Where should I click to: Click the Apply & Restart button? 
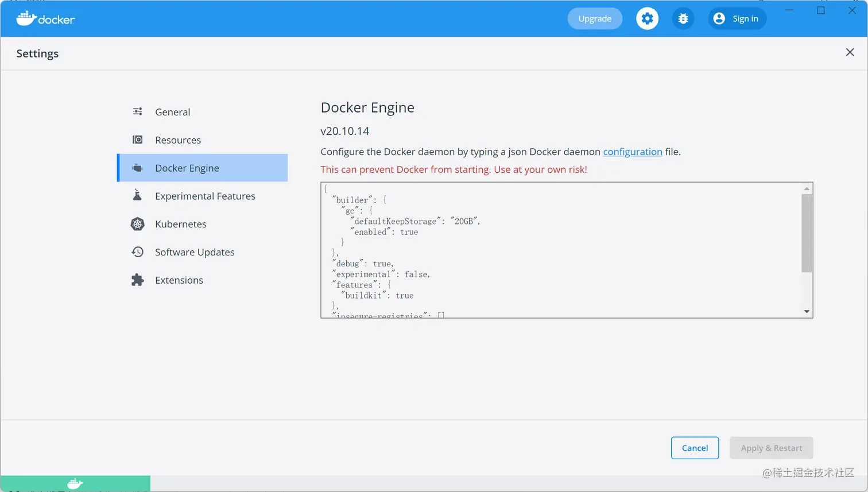pos(772,448)
